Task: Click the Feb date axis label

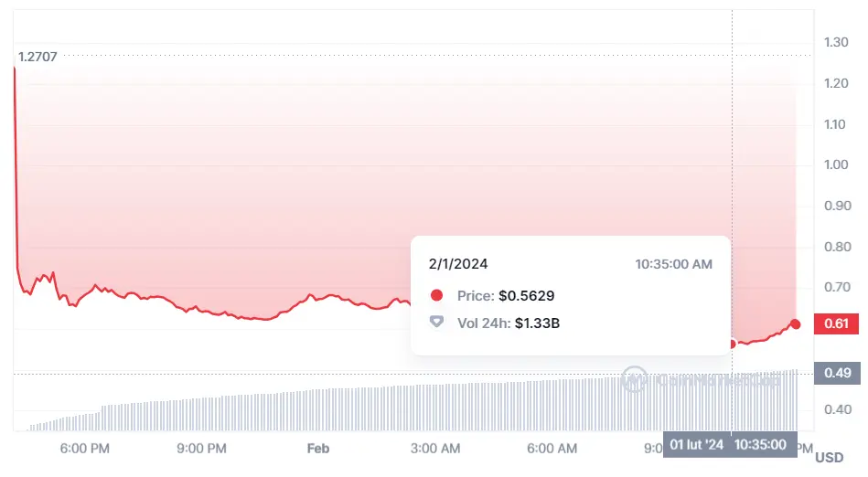Action: tap(317, 448)
